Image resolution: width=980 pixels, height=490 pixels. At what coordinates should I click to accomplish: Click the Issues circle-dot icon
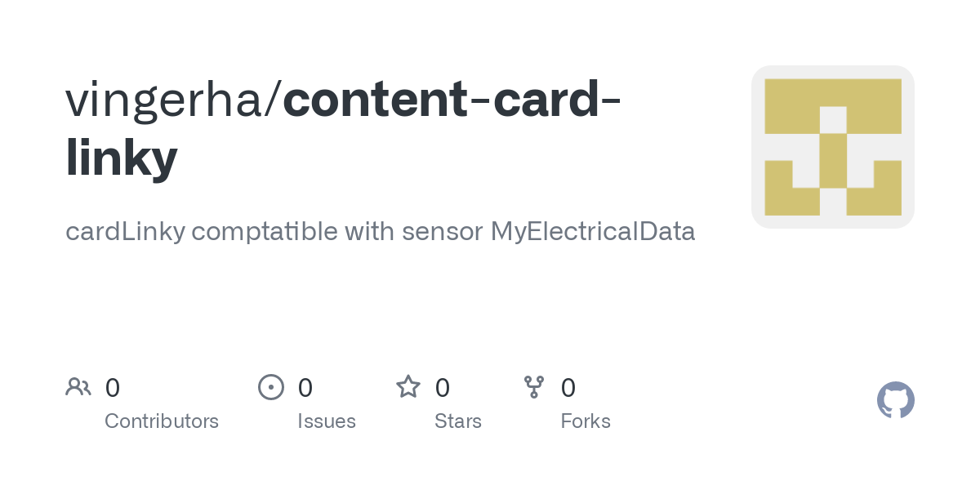point(271,387)
